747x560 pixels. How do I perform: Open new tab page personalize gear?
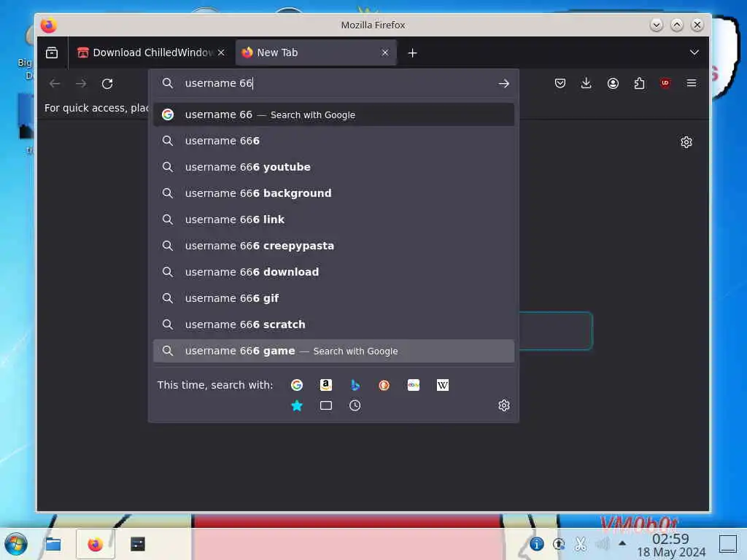pos(686,142)
